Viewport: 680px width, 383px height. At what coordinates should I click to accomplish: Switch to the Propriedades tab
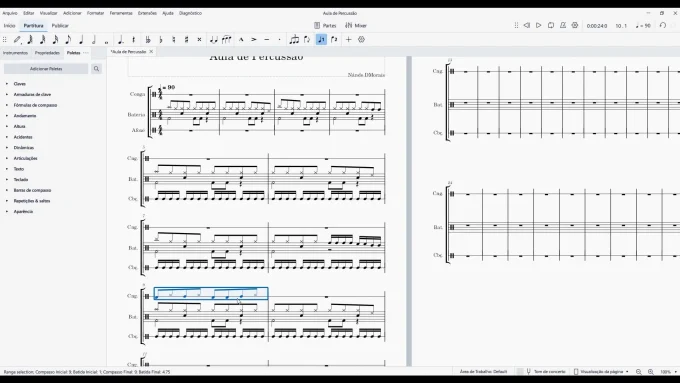point(47,53)
